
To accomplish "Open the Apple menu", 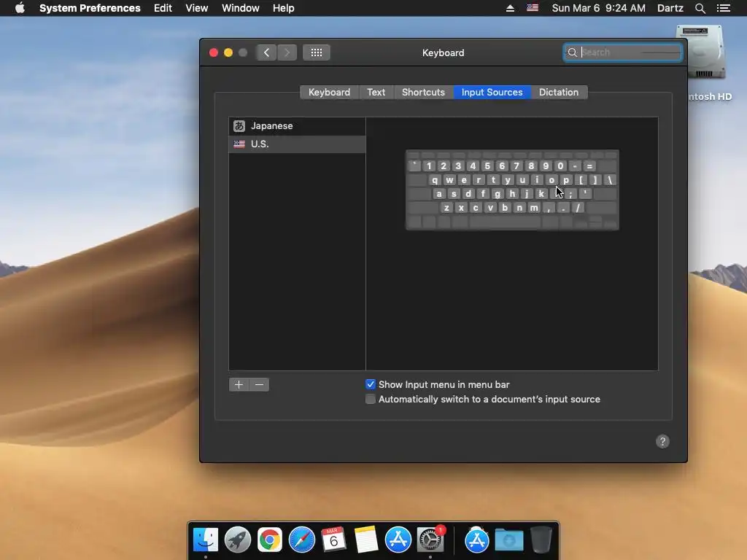I will 20,8.
